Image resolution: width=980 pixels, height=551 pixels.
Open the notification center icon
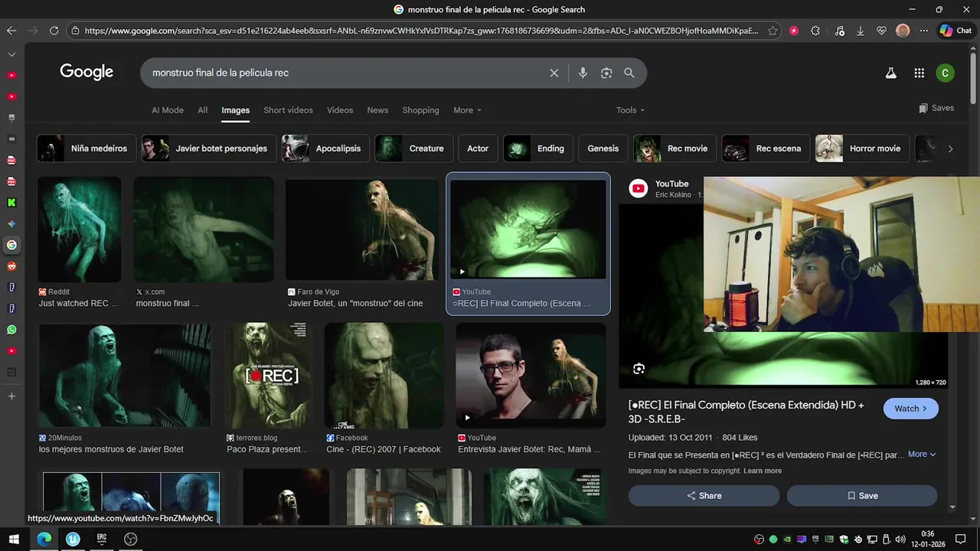[960, 539]
